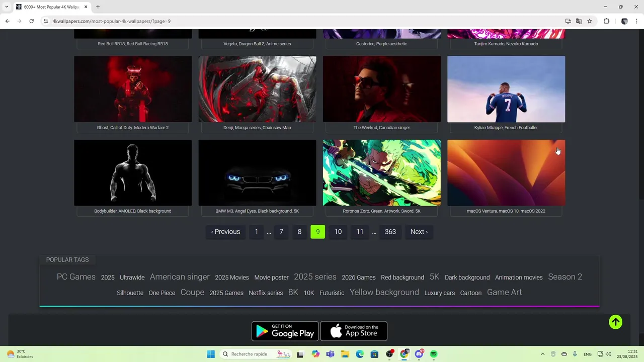The width and height of the screenshot is (644, 362).
Task: Go to page 7 in pagination
Action: pyautogui.click(x=281, y=232)
